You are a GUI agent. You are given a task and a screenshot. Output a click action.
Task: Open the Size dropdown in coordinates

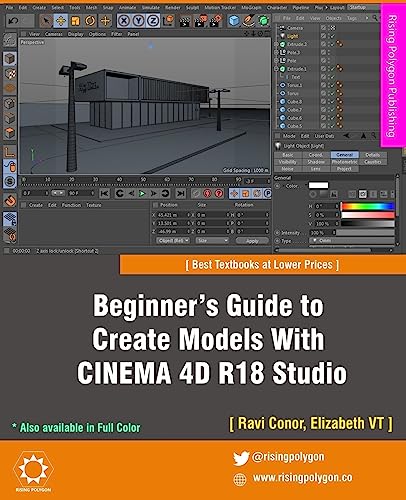pyautogui.click(x=212, y=240)
